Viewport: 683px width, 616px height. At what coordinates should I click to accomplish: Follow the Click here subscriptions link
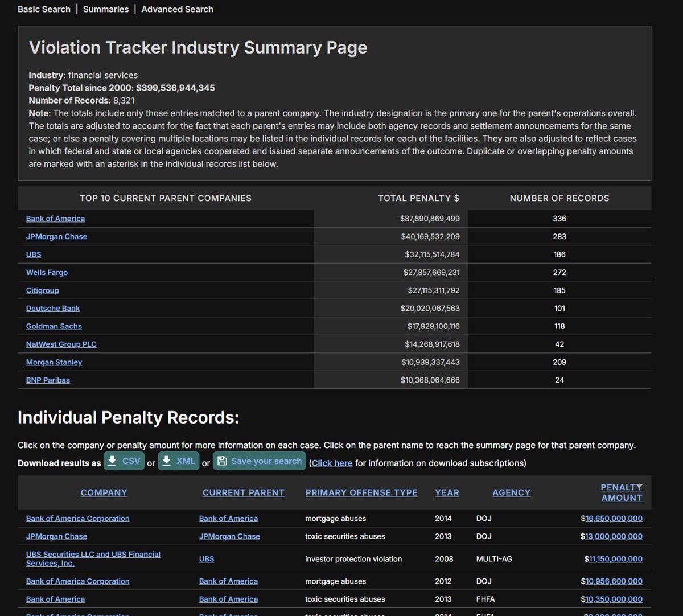(x=332, y=463)
